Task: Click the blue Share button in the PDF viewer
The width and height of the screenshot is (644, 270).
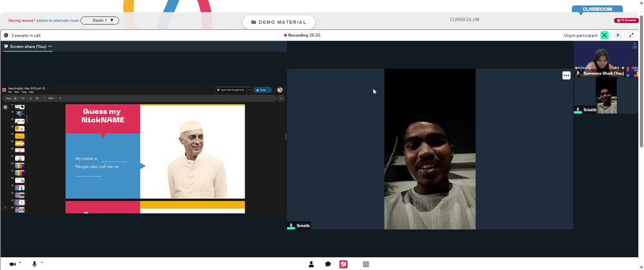Action: pyautogui.click(x=263, y=90)
